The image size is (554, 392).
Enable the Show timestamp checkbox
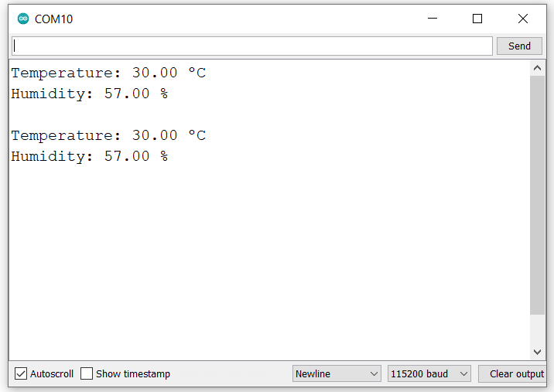[87, 374]
